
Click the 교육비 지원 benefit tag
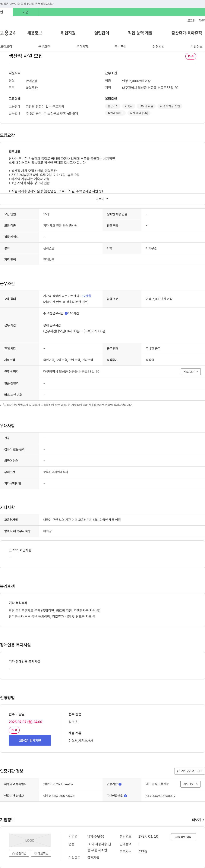[x=146, y=106]
